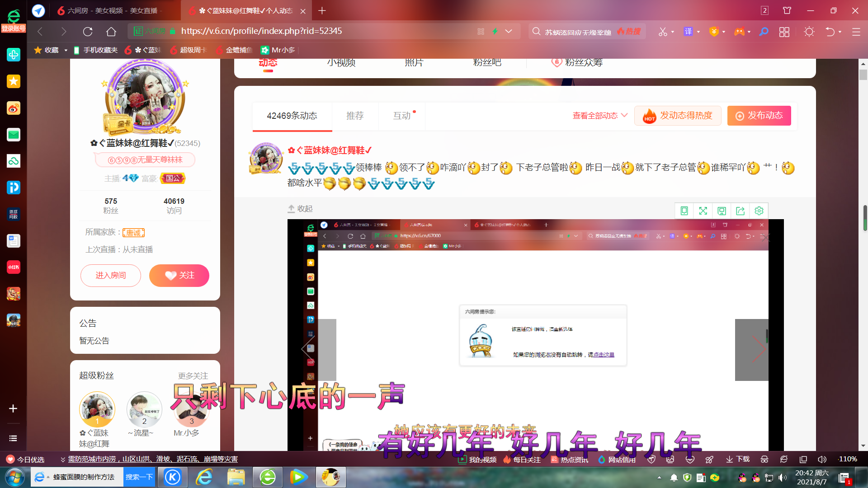
Task: Expand the news ticker chevron in status bar
Action: (x=63, y=460)
